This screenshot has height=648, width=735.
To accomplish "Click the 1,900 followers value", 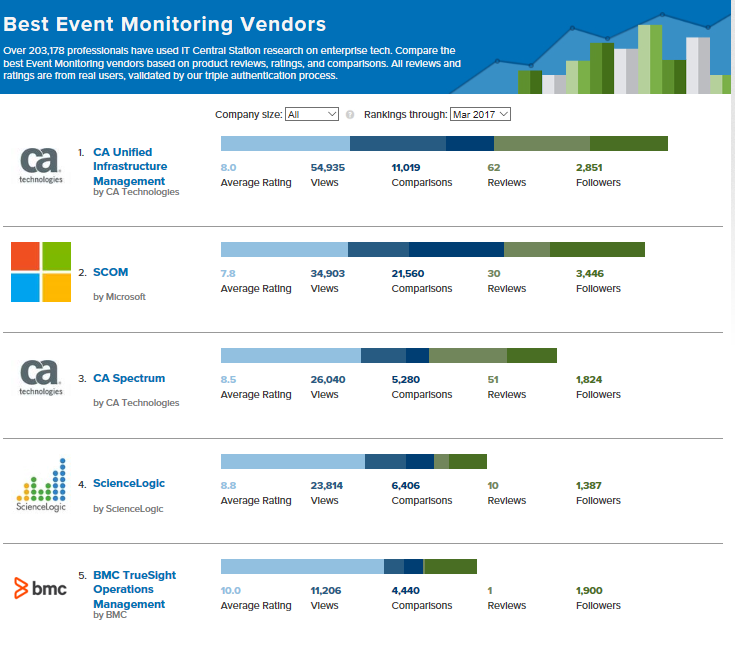I will [x=589, y=590].
